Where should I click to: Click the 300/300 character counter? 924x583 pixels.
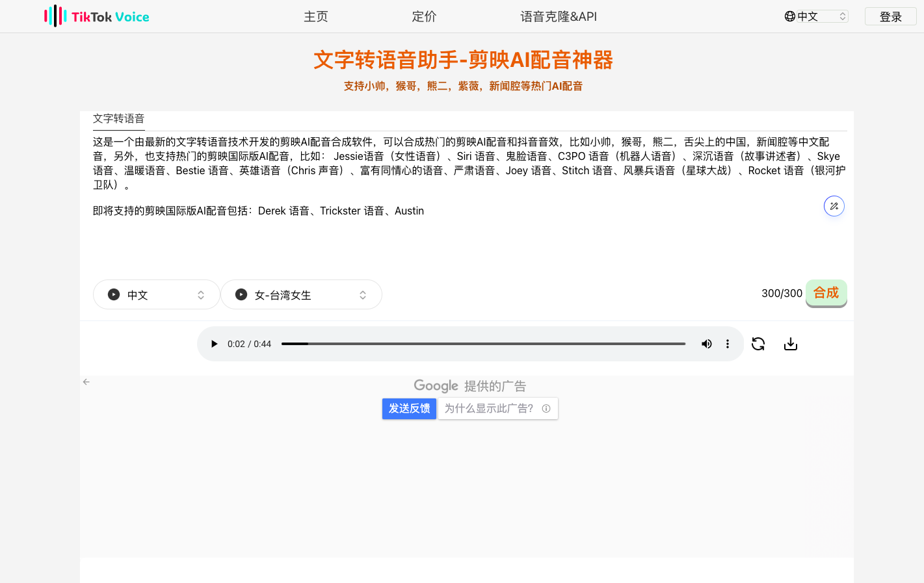click(782, 293)
